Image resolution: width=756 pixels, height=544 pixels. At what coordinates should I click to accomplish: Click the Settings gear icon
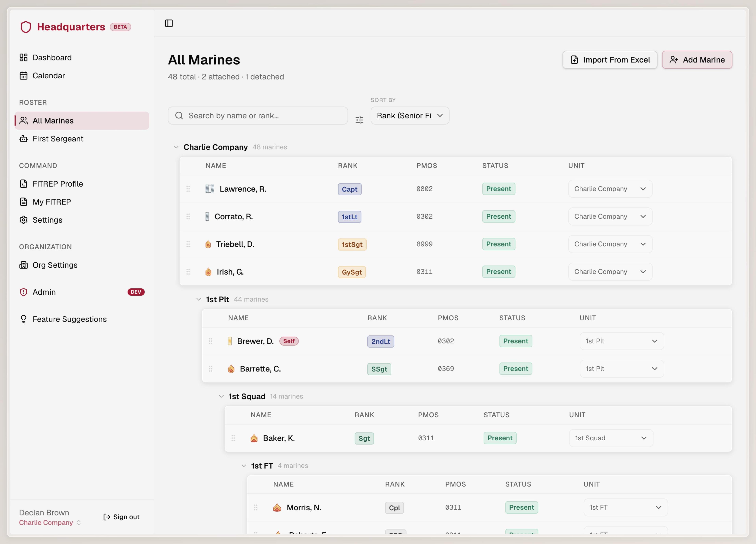coord(23,220)
